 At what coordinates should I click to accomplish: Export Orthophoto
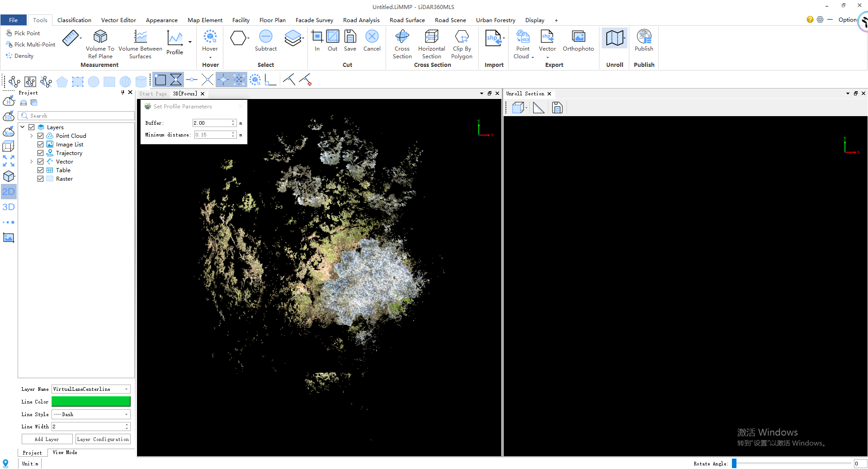click(x=578, y=41)
